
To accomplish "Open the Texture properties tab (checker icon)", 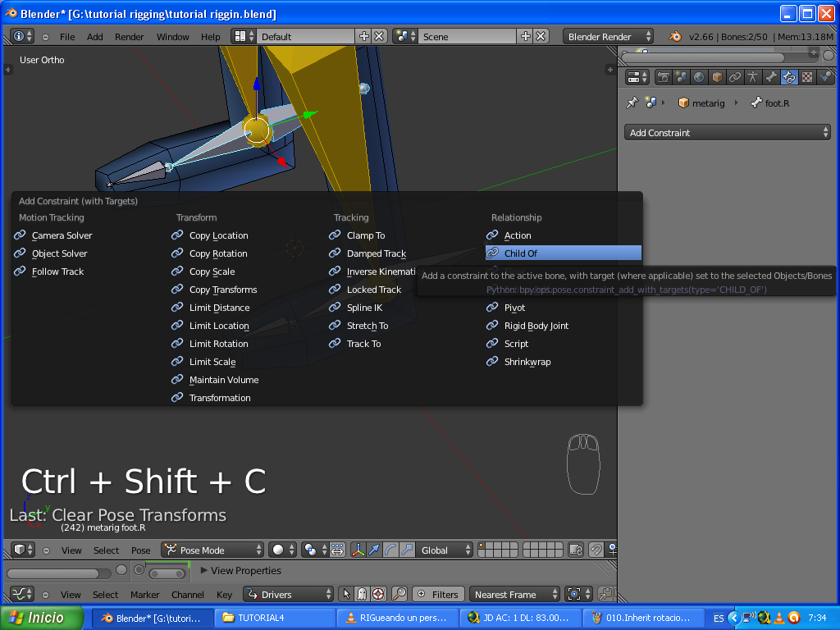I will tap(807, 78).
